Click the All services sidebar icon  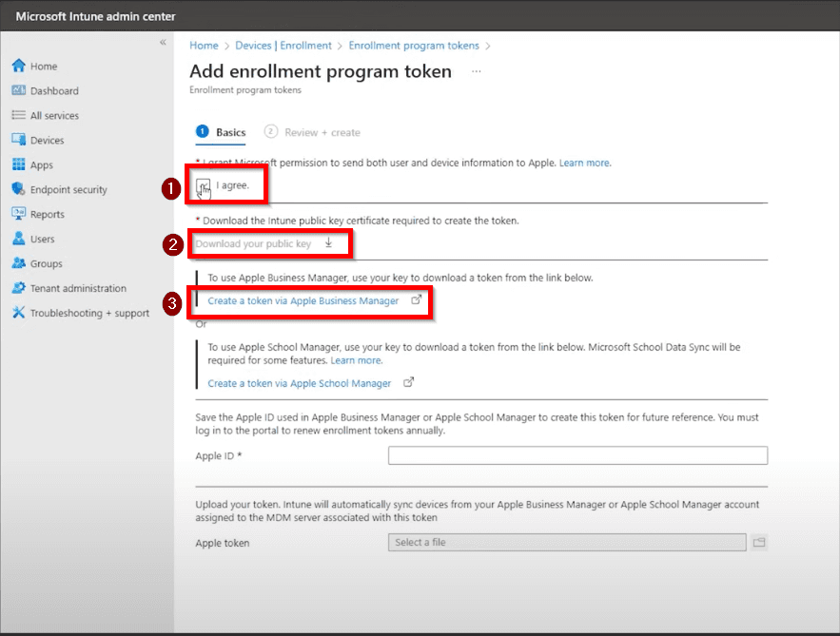(17, 115)
